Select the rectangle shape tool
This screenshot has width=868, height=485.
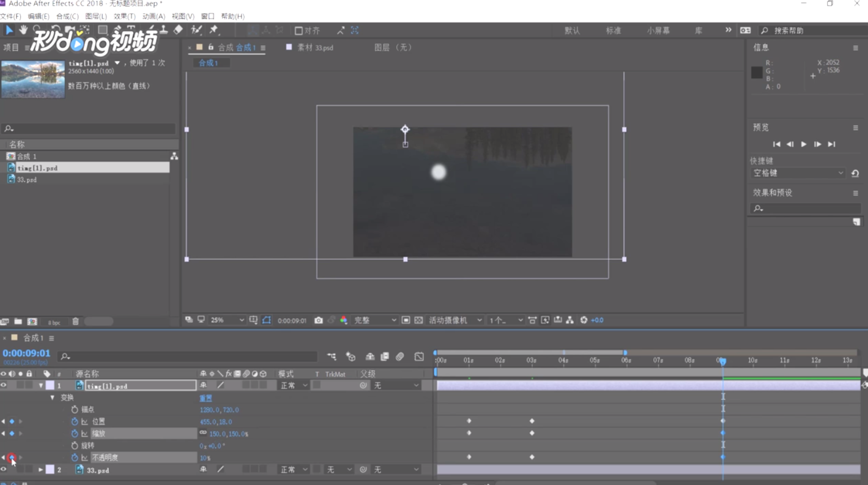pyautogui.click(x=103, y=30)
